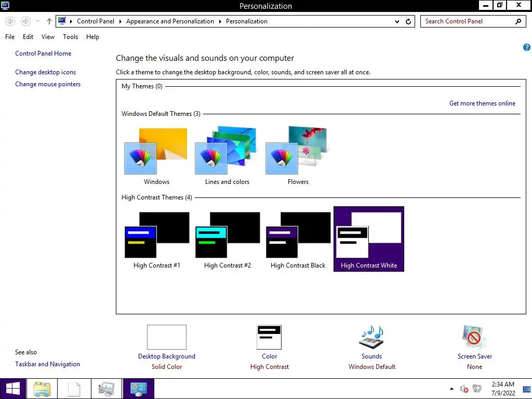
Task: Click High Contrast Themes (4) heading
Action: [x=157, y=197]
